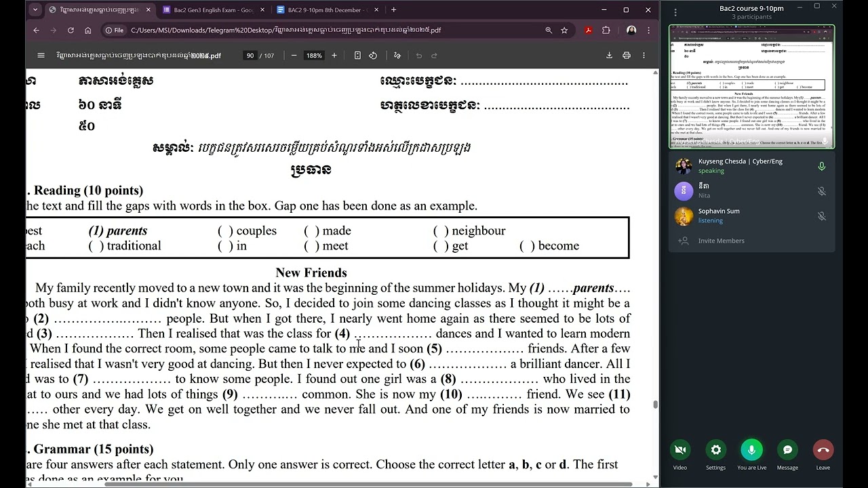Open the browser extensions menu
Image resolution: width=868 pixels, height=488 pixels.
coord(606,30)
